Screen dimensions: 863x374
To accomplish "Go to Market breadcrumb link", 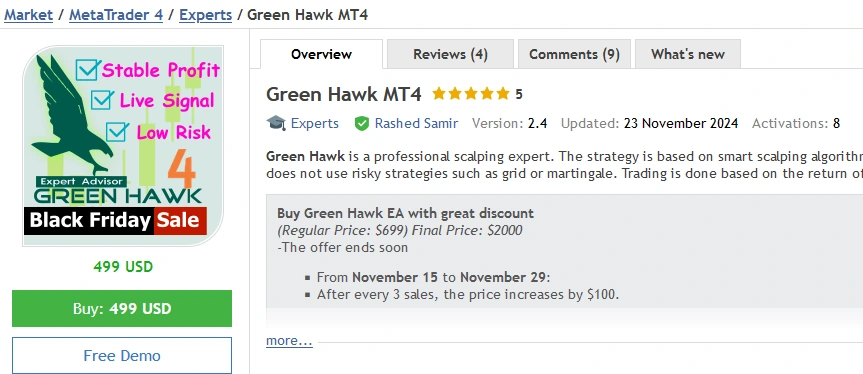I will click(x=28, y=15).
